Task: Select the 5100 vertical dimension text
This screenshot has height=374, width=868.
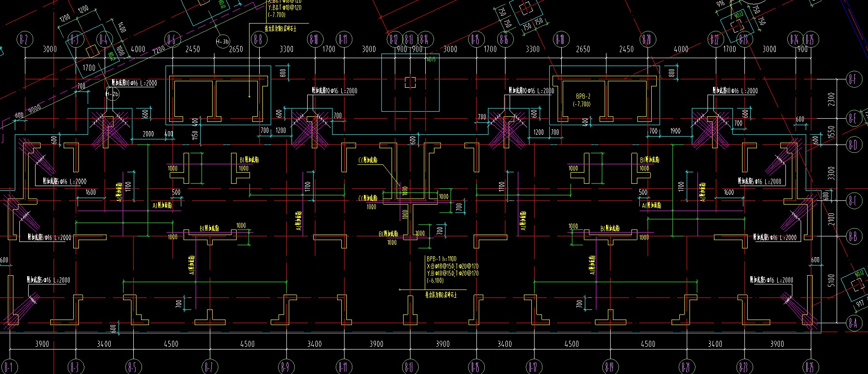Action: click(x=831, y=280)
